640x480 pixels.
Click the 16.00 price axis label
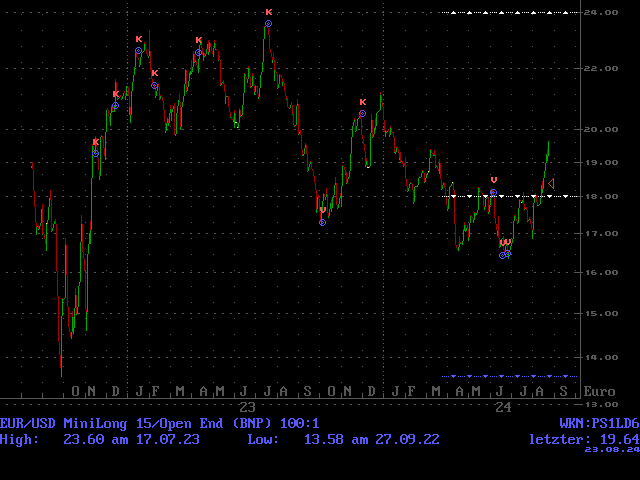[x=602, y=273]
